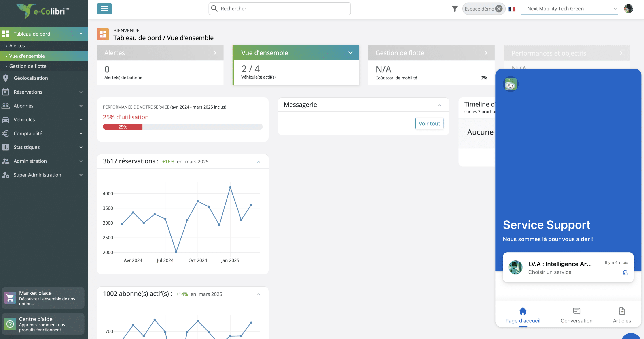Screen dimensions: 644x339
Task: Click the search magnifier icon
Action: 214,9
